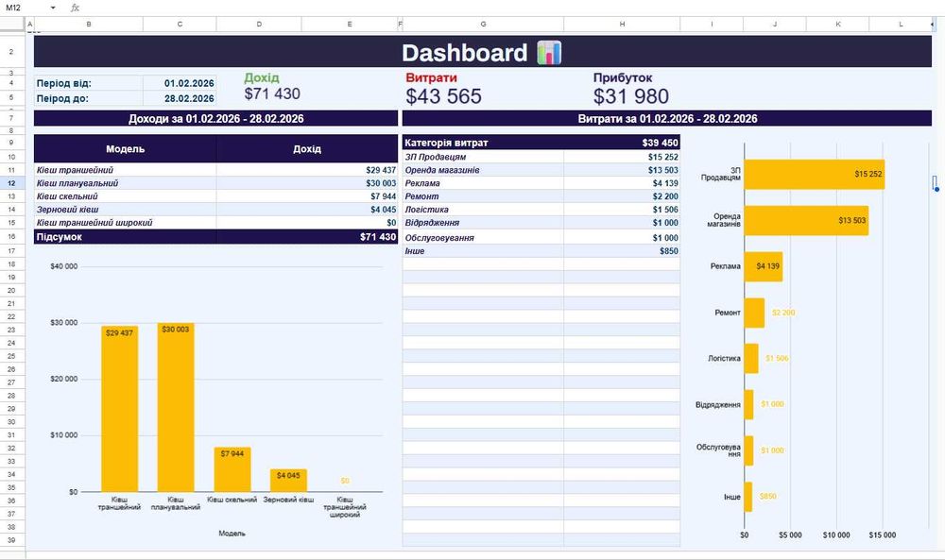Select the 'Відрядження' expense table cell

tap(483, 223)
